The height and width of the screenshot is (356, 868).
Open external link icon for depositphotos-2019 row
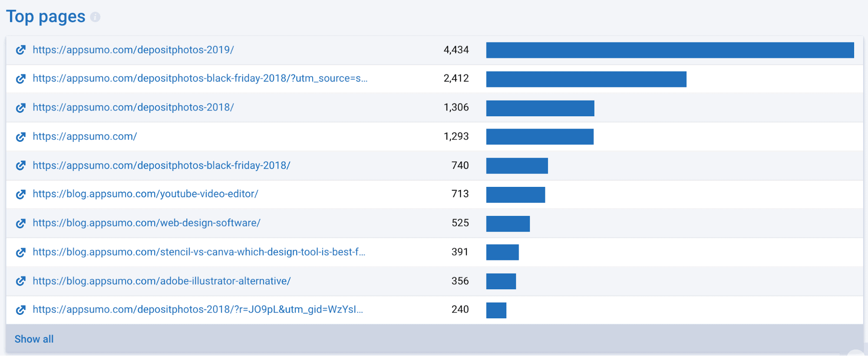[x=21, y=50]
